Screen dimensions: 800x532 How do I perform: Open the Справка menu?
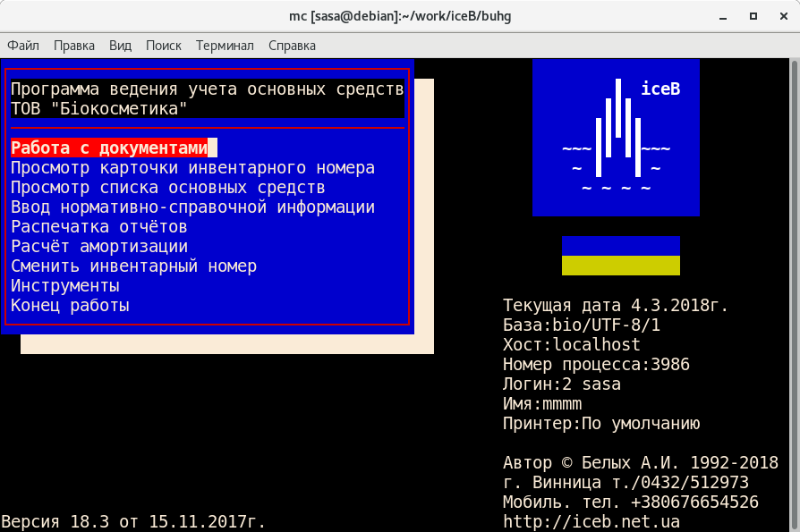[x=292, y=46]
